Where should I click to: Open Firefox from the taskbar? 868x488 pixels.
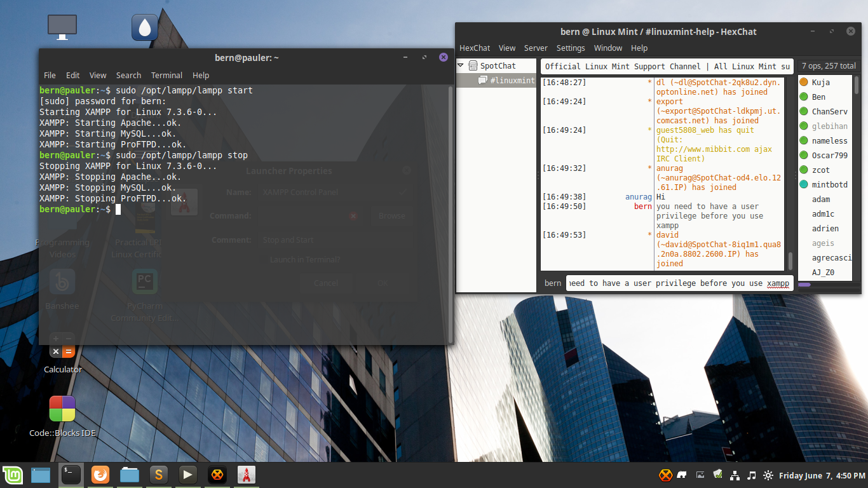point(100,475)
